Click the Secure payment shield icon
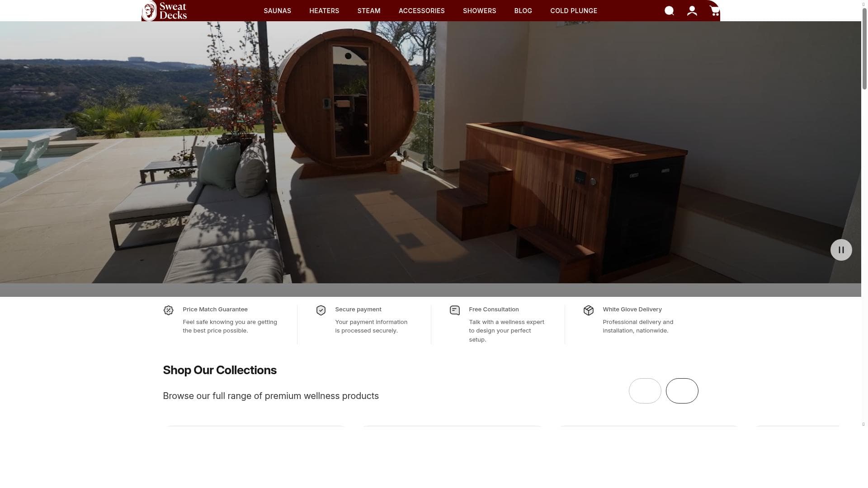The width and height of the screenshot is (868, 488). 321,310
